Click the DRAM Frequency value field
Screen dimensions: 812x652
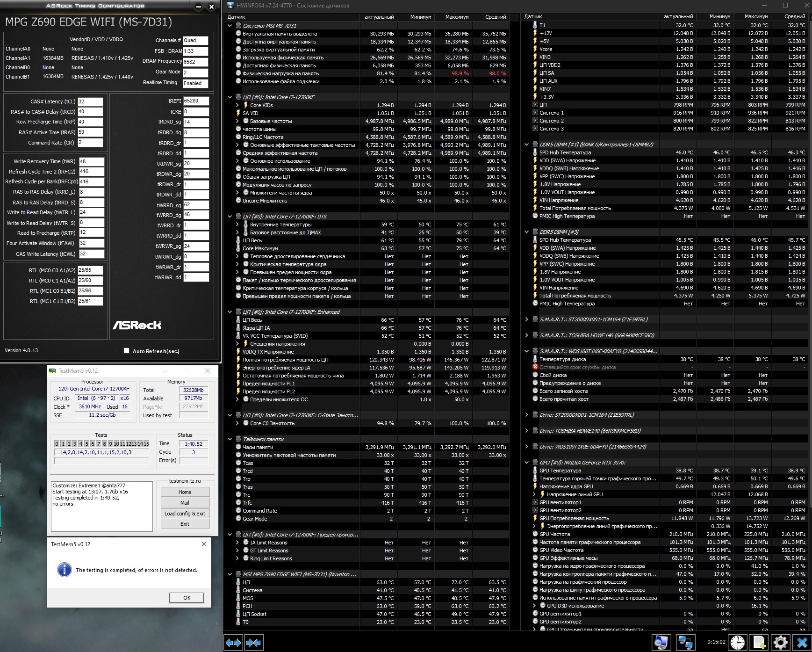click(195, 62)
